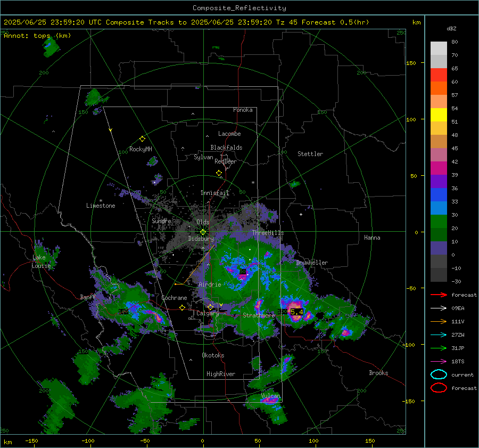Click the yellow diamond marker above Calgary label
The width and height of the screenshot is (479, 448).
210,307
